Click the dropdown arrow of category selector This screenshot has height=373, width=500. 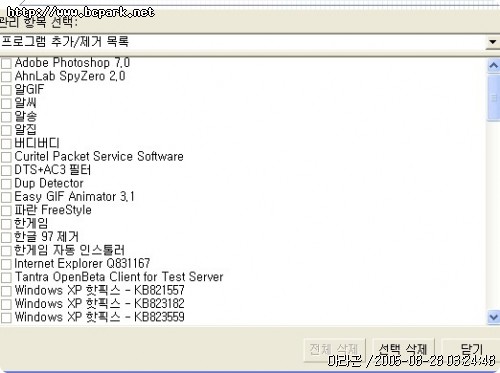492,42
